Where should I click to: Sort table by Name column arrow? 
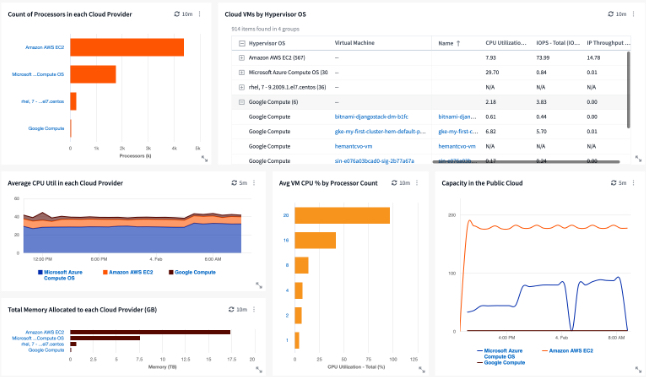[x=458, y=43]
